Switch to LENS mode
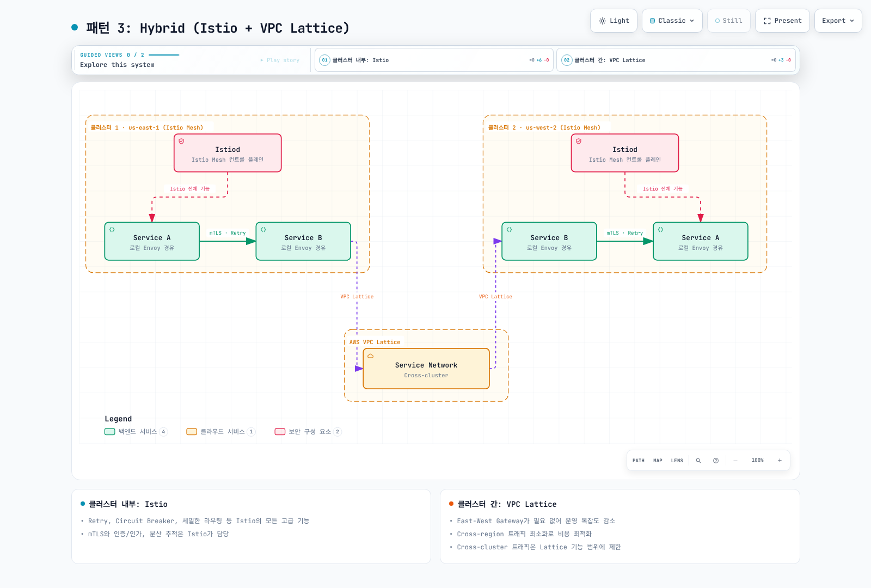 coord(677,461)
